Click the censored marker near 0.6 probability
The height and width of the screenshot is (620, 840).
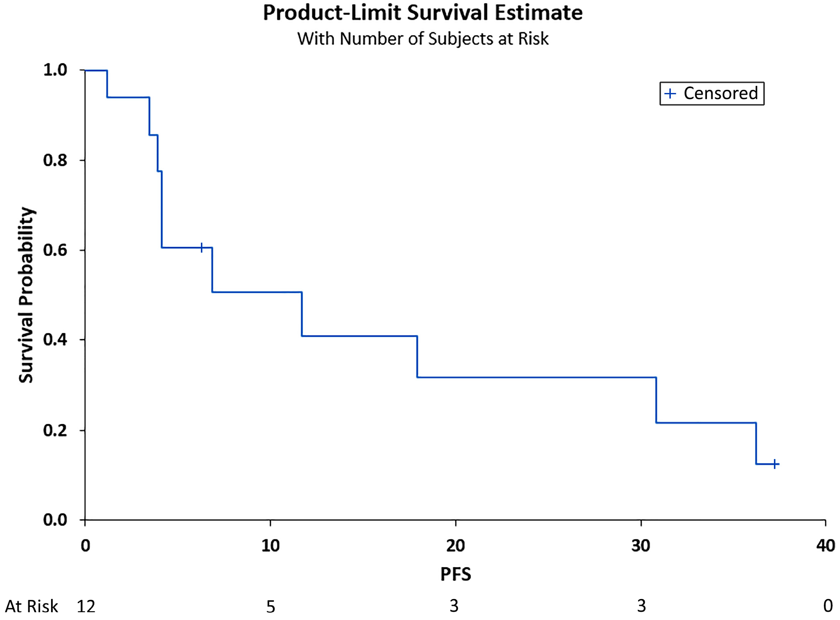[x=201, y=248]
